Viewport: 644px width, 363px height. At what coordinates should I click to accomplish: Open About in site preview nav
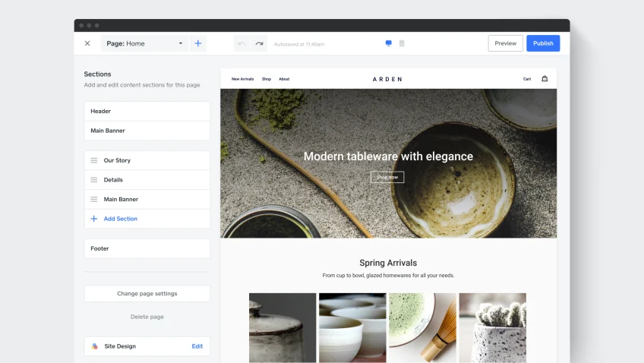(284, 79)
